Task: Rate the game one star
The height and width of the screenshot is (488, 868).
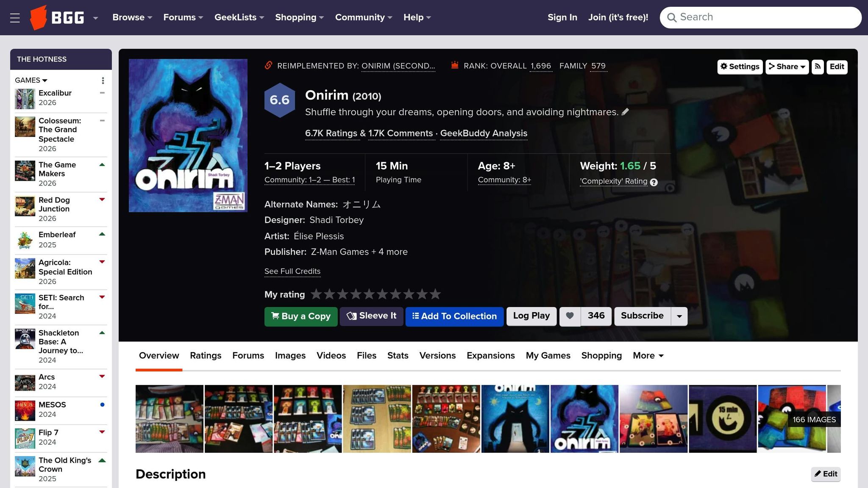Action: (316, 294)
